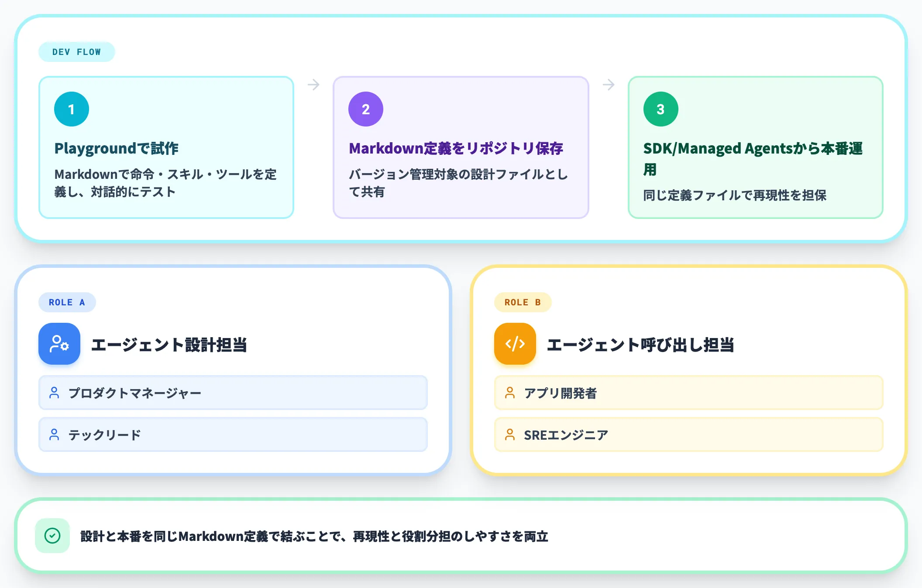The width and height of the screenshot is (922, 588).
Task: Click the arrow between steps 1 and 2
Action: 313,85
